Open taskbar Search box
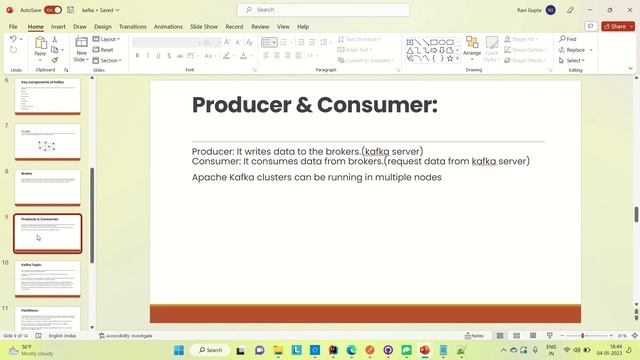640x360 pixels. [210, 350]
